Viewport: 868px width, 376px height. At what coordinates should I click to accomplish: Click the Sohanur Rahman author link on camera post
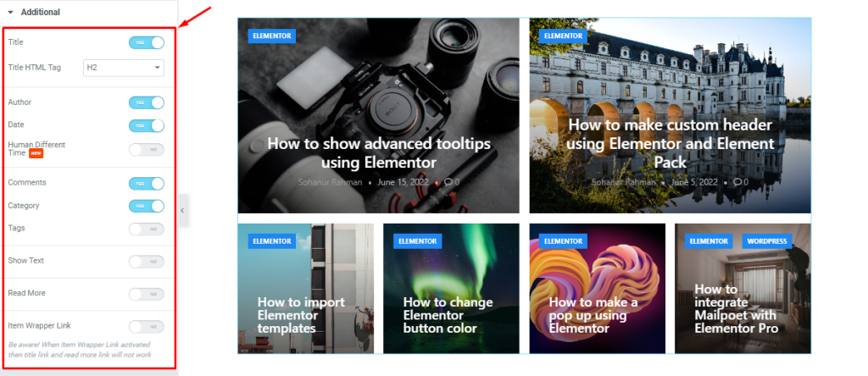click(330, 182)
